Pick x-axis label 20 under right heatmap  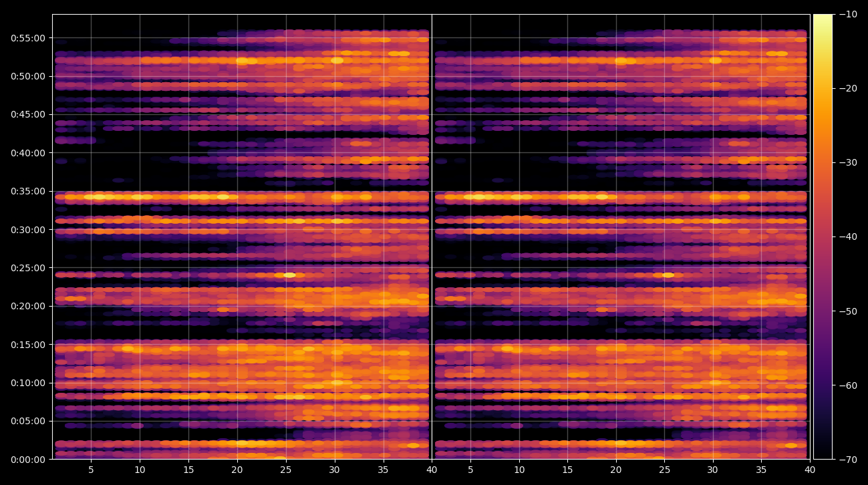pyautogui.click(x=616, y=470)
